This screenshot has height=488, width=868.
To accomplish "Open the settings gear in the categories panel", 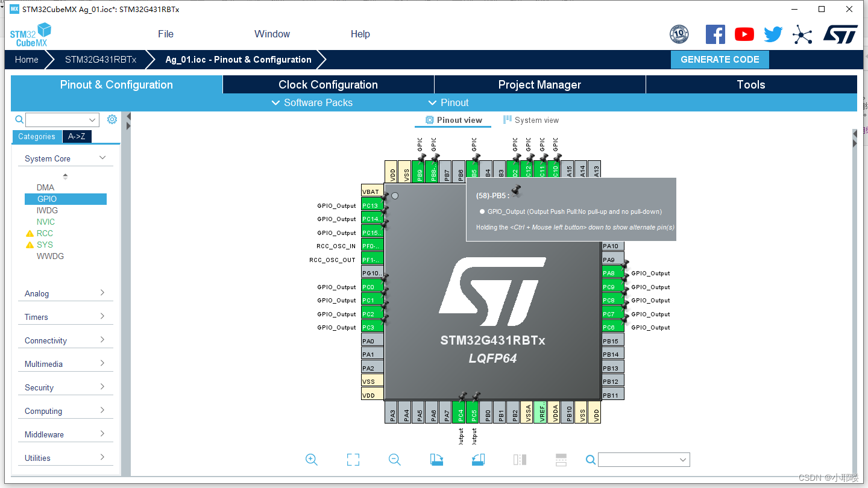I will click(112, 119).
